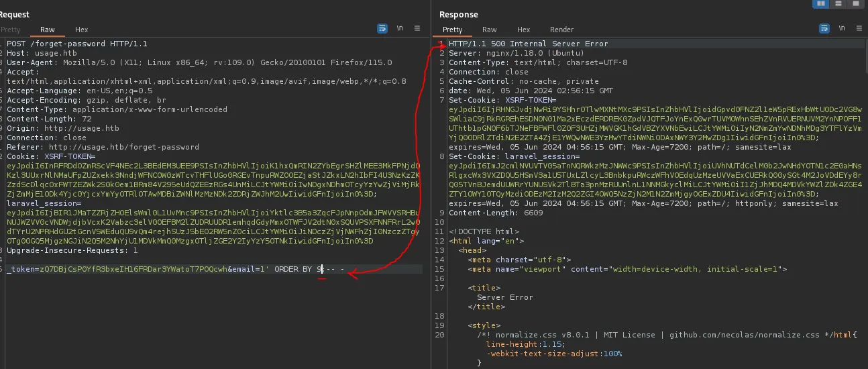Click the '<meta charset="utf-8">' line

point(519,260)
